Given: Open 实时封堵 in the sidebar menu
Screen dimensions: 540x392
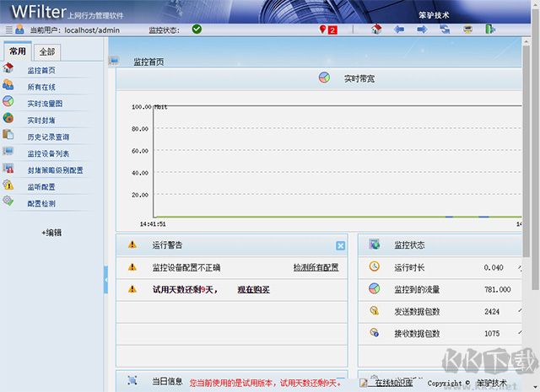Looking at the screenshot, I should tap(41, 121).
